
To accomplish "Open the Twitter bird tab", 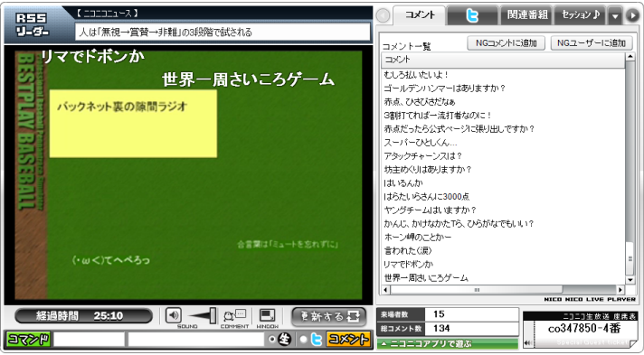I will (x=472, y=15).
